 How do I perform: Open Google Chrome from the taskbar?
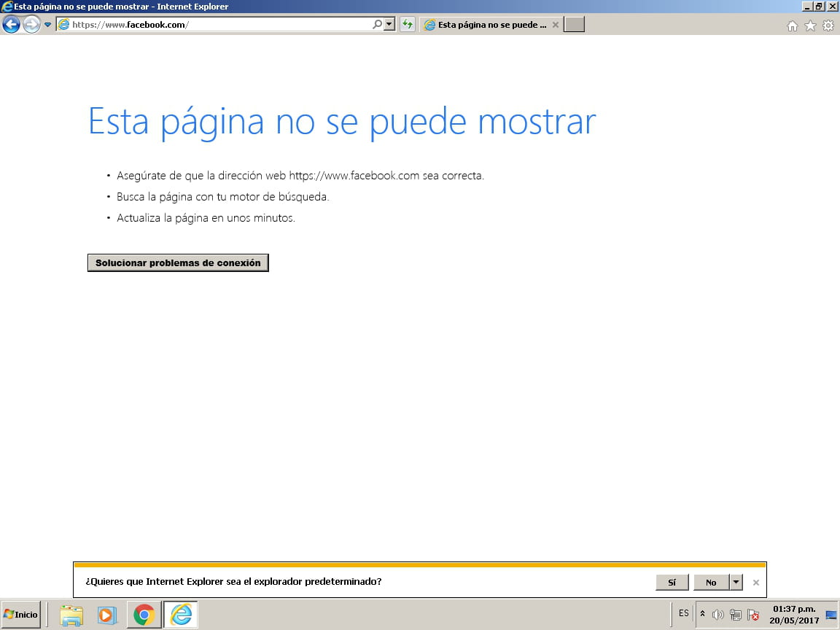144,615
